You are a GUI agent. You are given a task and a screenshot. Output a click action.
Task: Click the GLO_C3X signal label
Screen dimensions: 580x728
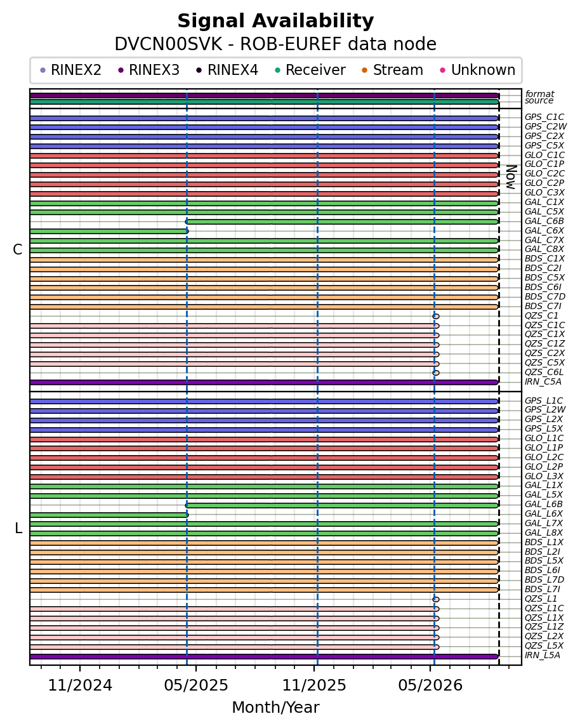[544, 192]
